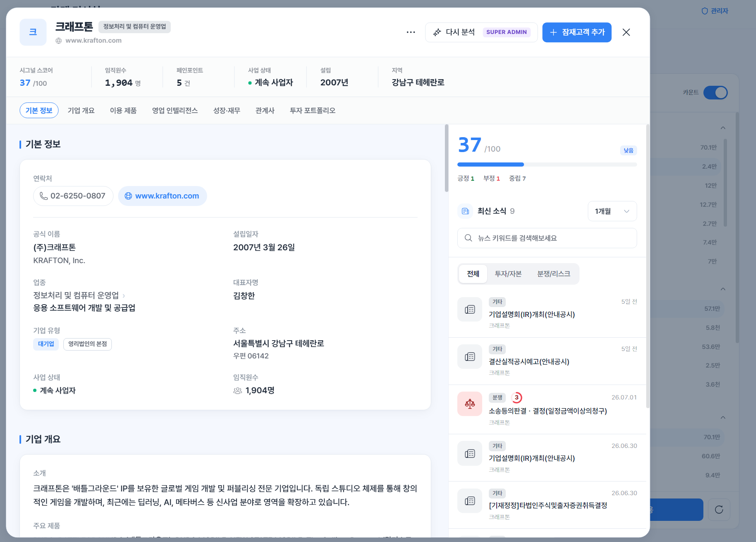
Task: Click the scales dispute icon for 소송등의판결 item
Action: (470, 404)
